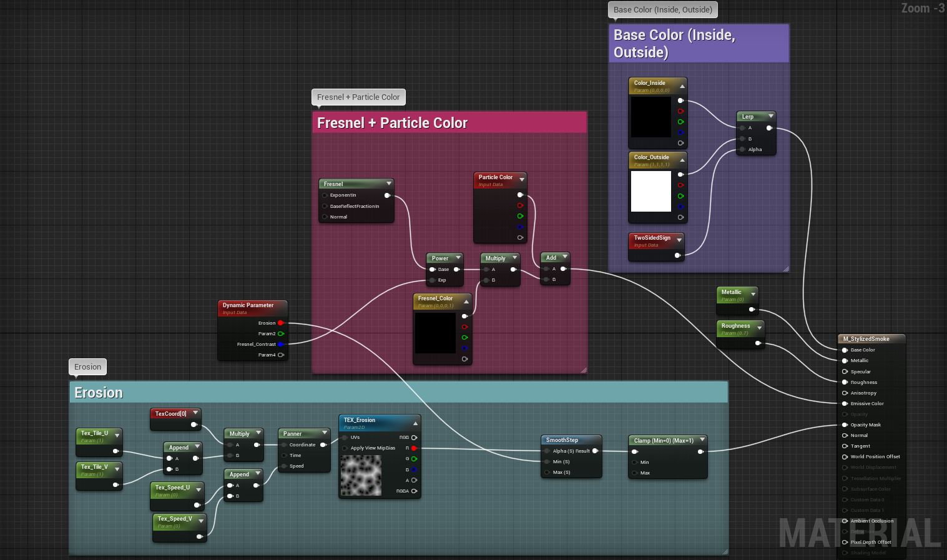This screenshot has height=560, width=947.
Task: Click the Metallic input pin on M_StylizedSmoke
Action: coord(845,361)
